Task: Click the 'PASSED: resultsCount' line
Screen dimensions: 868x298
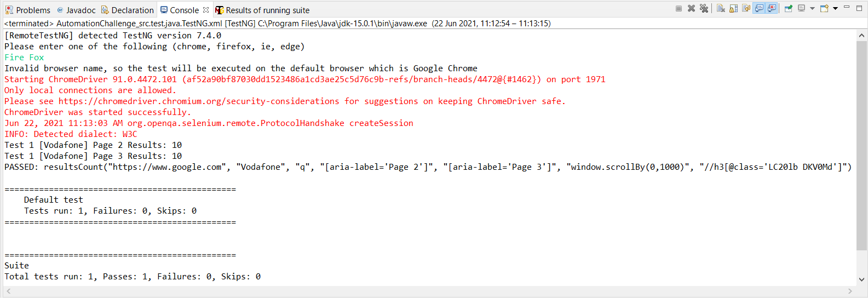Action: [428, 167]
